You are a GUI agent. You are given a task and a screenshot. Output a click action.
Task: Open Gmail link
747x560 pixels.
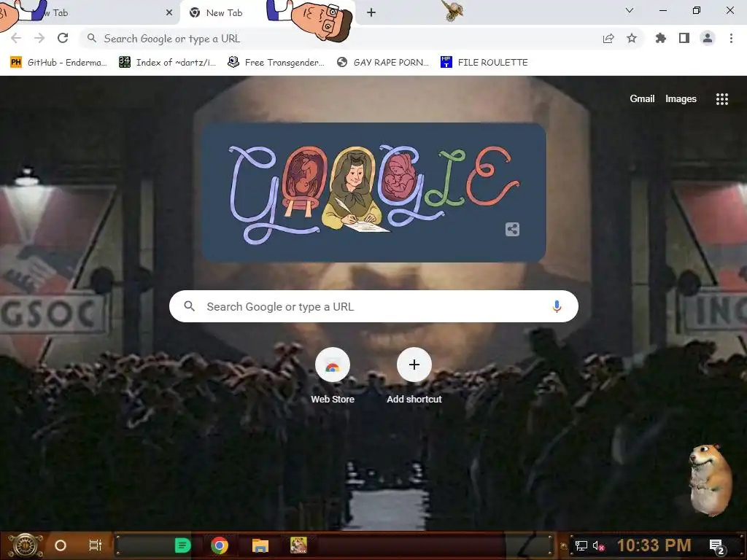coord(642,98)
